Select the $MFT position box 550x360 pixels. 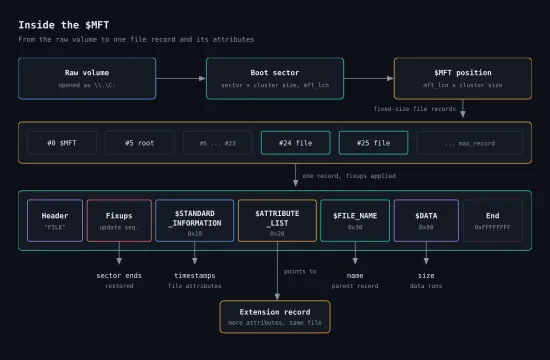[x=463, y=79]
